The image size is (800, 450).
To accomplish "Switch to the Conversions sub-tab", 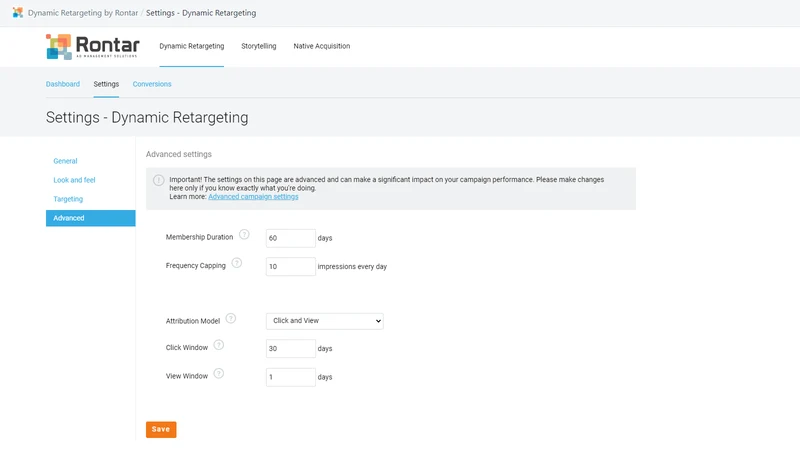I will 152,84.
